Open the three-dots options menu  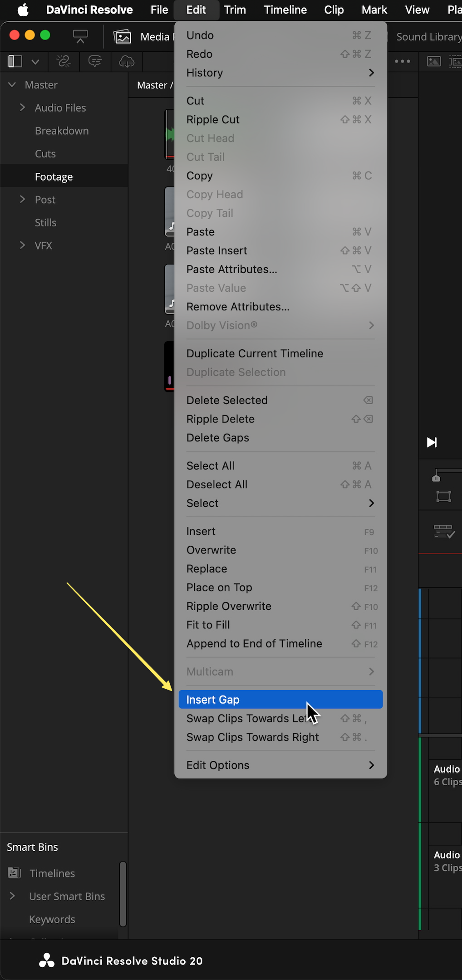403,61
